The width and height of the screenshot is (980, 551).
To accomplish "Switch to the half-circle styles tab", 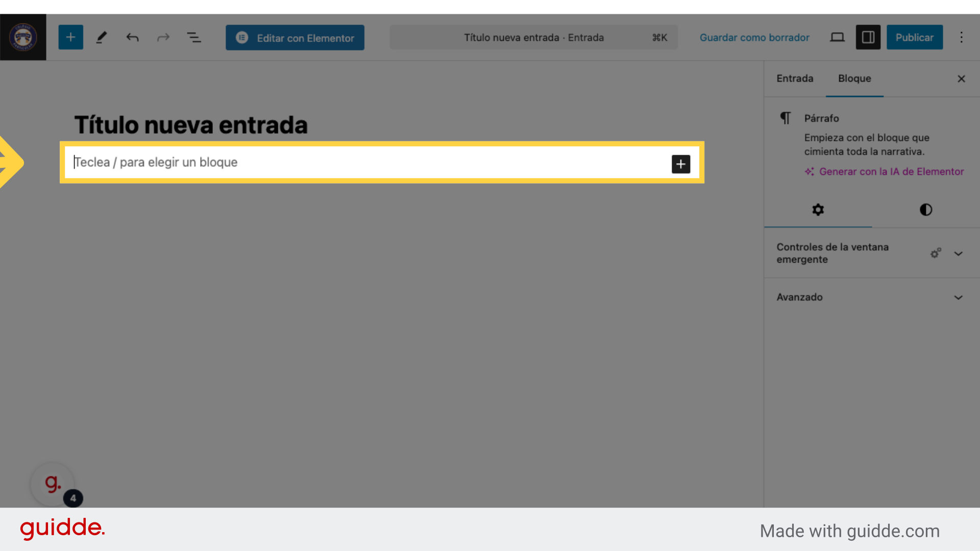I will [925, 210].
